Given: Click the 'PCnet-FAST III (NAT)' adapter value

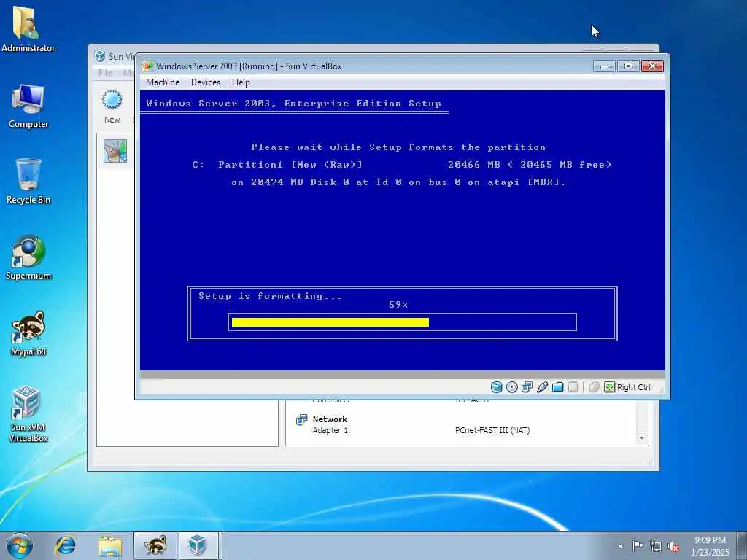Looking at the screenshot, I should [492, 430].
